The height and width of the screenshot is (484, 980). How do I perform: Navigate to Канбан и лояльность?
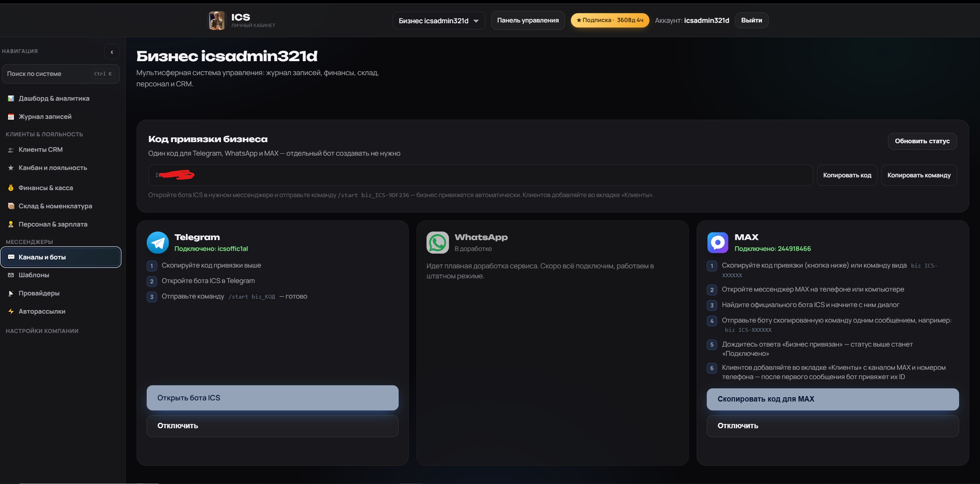pos(61,168)
